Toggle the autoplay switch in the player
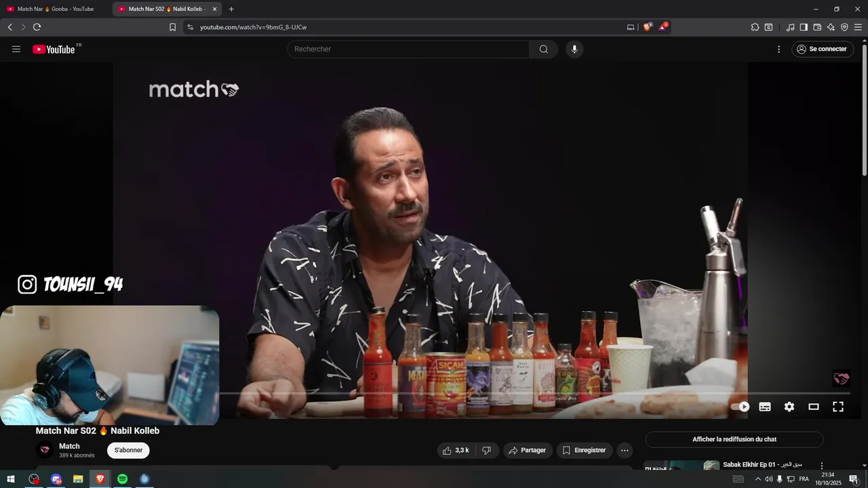 pos(741,407)
